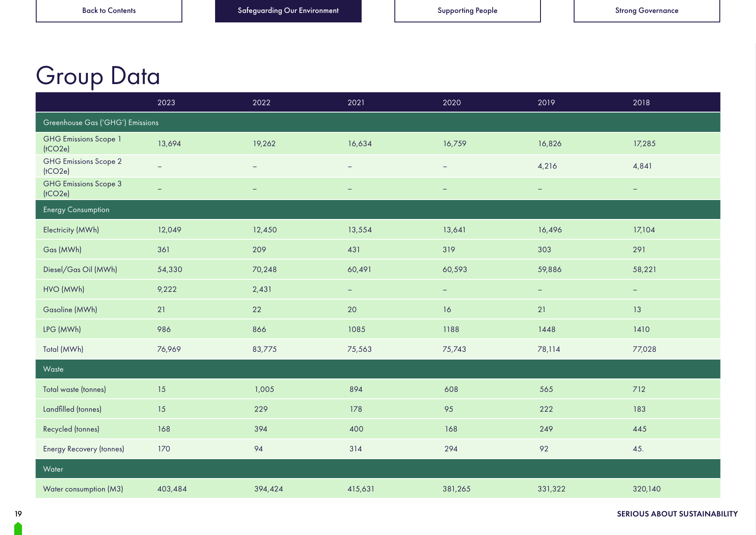
Task: Select Electricity value 12,049
Action: click(x=169, y=230)
